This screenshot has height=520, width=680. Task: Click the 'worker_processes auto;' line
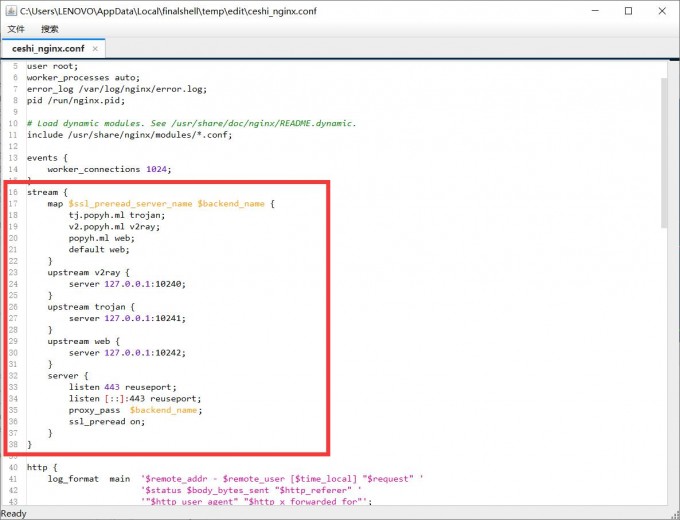83,78
